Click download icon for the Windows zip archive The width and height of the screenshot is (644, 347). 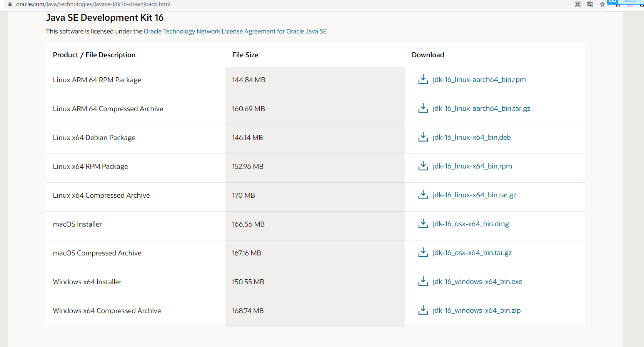(423, 310)
